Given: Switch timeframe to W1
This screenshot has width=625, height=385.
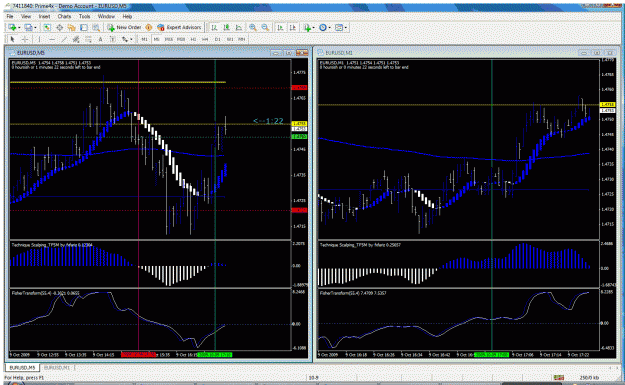Looking at the screenshot, I should (x=230, y=39).
